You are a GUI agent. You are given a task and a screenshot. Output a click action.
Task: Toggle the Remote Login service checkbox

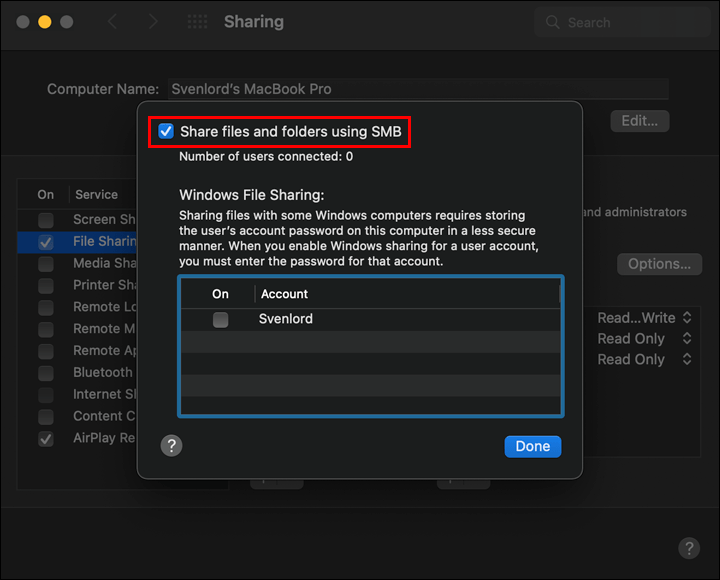click(x=46, y=307)
